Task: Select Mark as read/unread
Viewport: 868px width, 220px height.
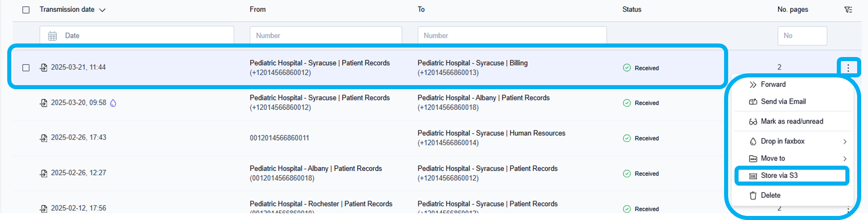Action: click(792, 121)
